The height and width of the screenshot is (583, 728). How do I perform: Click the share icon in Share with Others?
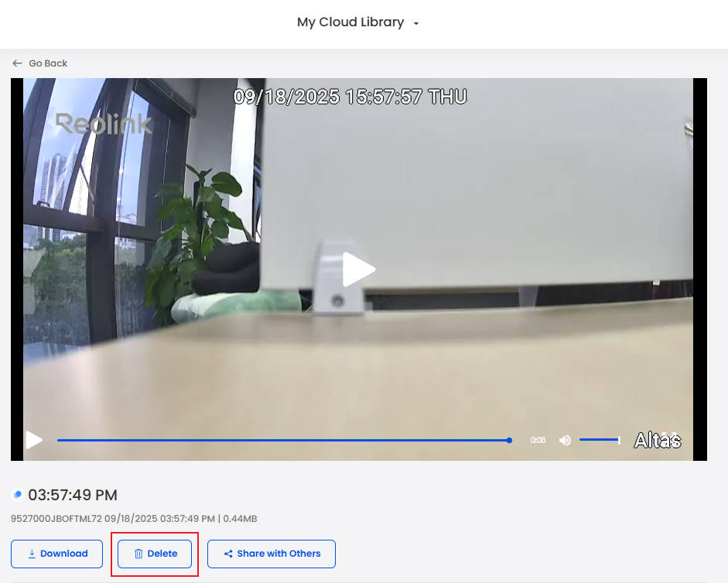coord(228,554)
